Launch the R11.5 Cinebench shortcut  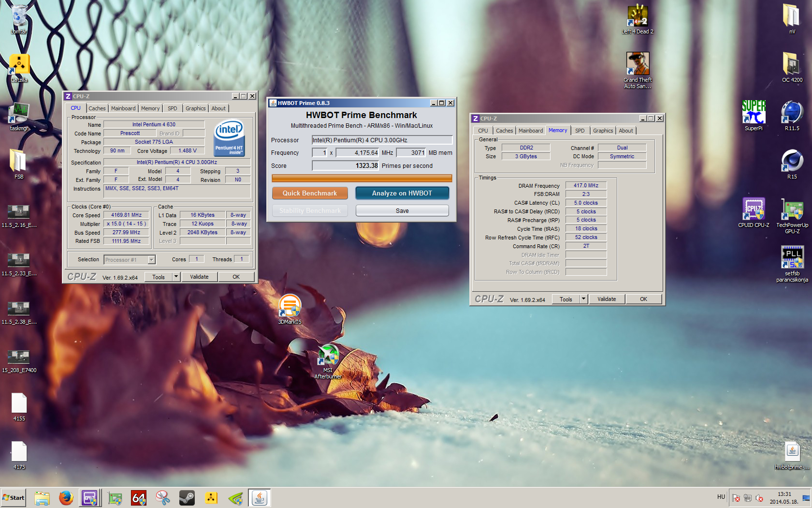792,115
